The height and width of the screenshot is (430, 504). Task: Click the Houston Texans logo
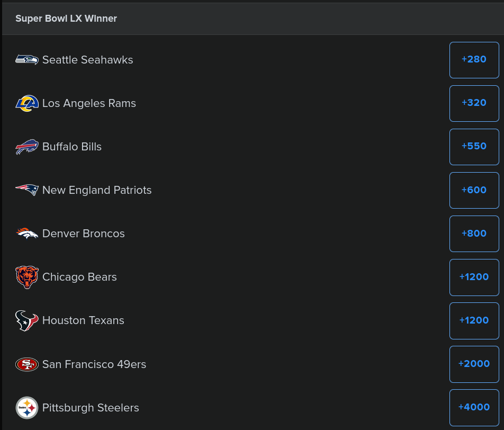27,321
